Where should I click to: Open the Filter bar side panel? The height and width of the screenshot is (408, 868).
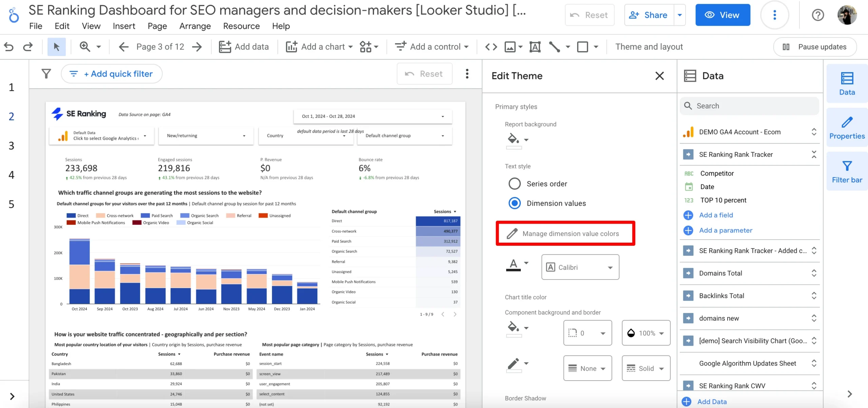click(847, 171)
